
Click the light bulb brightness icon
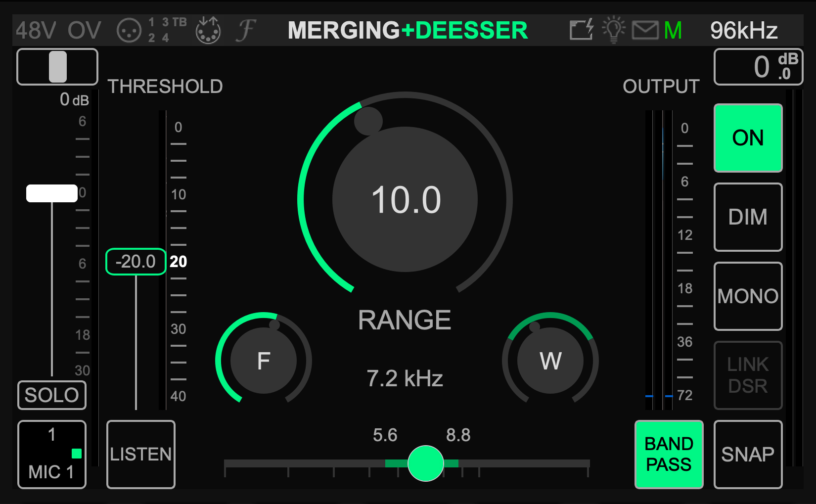pyautogui.click(x=613, y=30)
